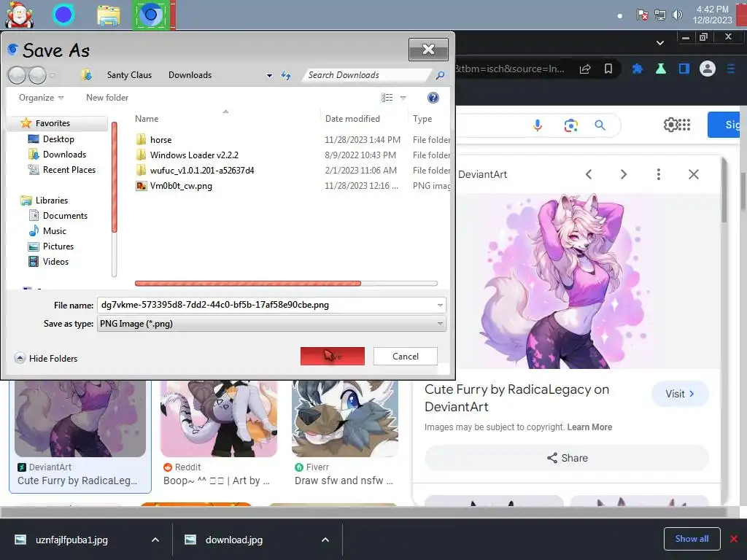This screenshot has height=560, width=747.
Task: Open the Organize menu
Action: click(41, 98)
